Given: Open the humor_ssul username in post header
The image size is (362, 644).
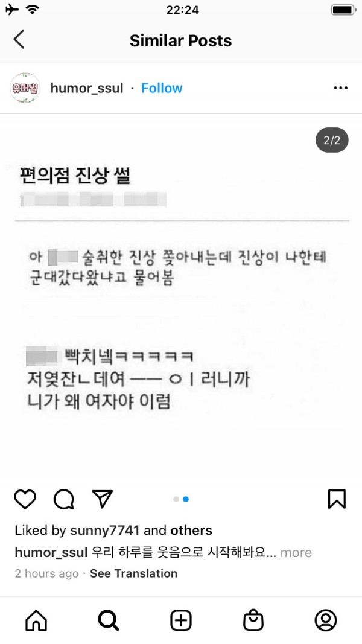Looking at the screenshot, I should (x=87, y=88).
